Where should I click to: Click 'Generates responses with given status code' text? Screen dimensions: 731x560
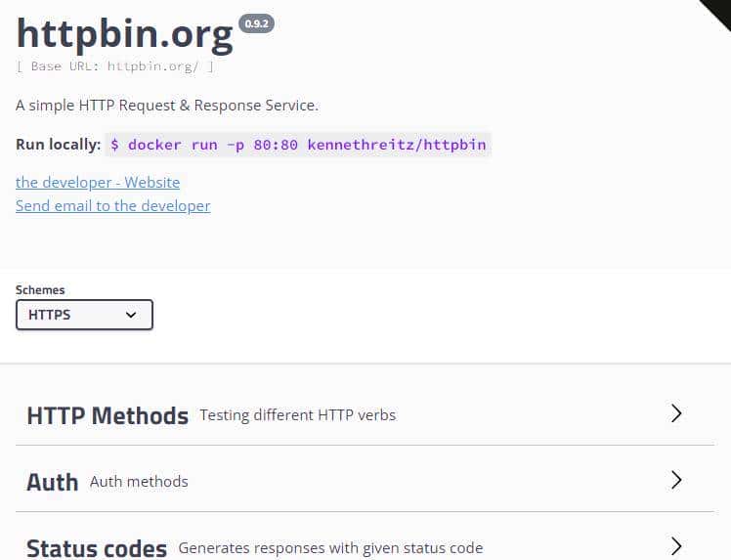click(x=330, y=548)
